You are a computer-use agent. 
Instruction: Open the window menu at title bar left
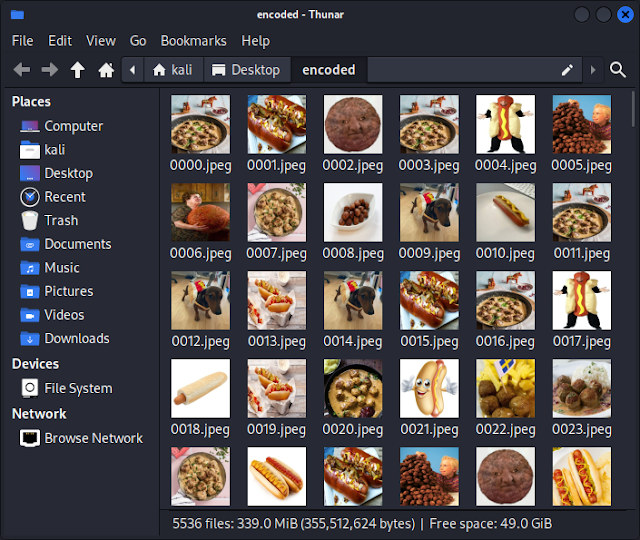[x=17, y=14]
